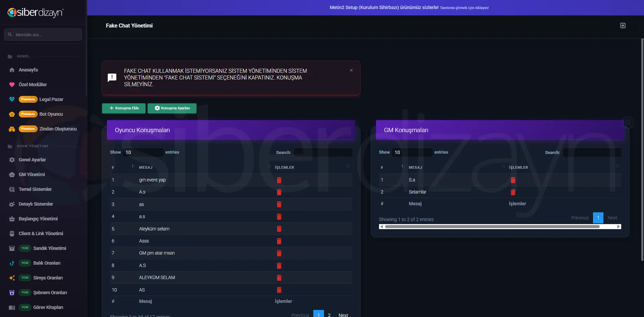This screenshot has width=644, height=317.
Task: Open Metin2 Setup promotional banner link
Action: point(409,7)
